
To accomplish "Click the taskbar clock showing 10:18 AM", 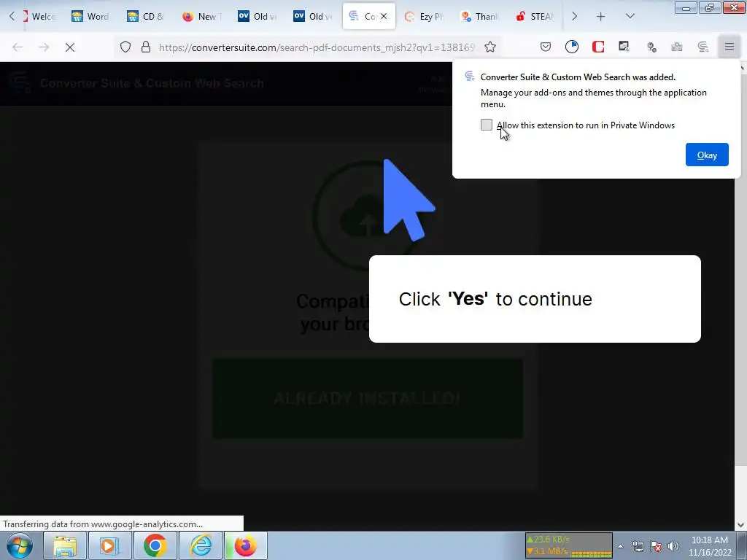I will pos(709,546).
